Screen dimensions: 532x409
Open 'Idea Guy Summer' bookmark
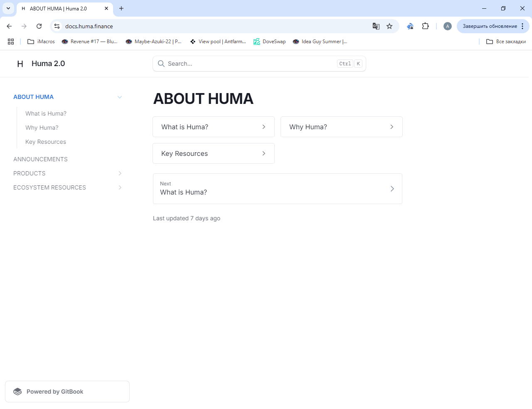(x=320, y=42)
